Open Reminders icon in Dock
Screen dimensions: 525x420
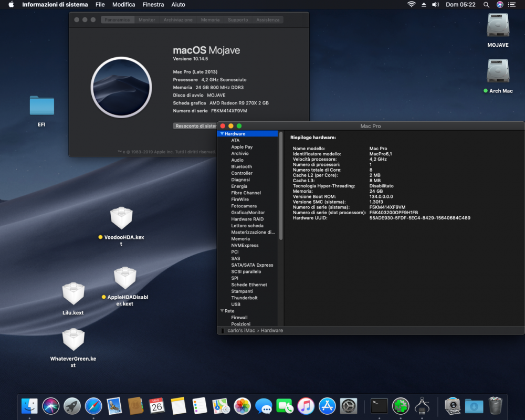(199, 406)
